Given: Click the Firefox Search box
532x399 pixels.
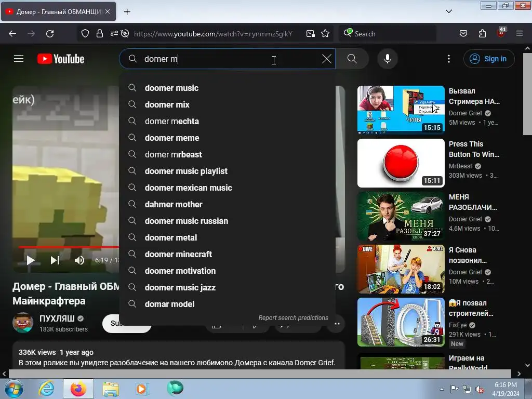Looking at the screenshot, I should coord(388,34).
